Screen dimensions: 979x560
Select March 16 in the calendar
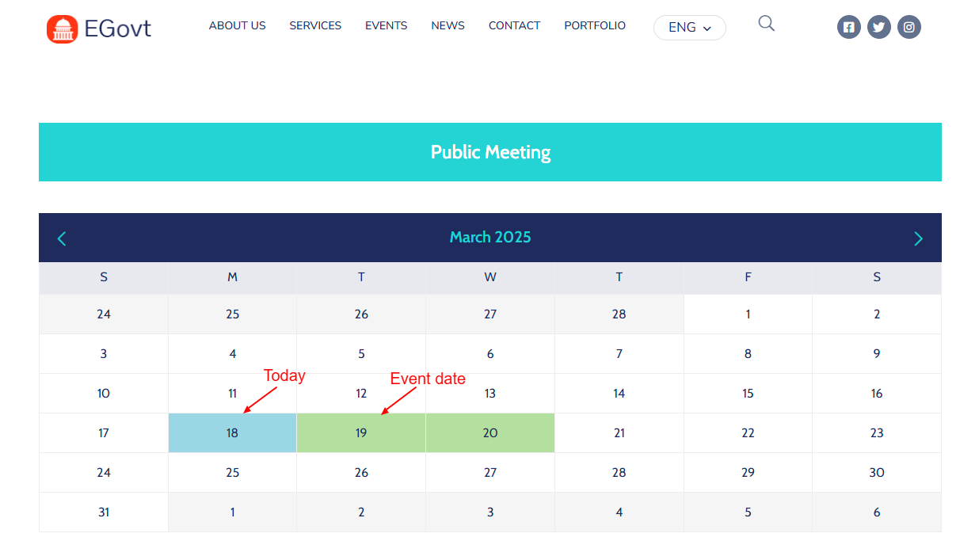(877, 393)
